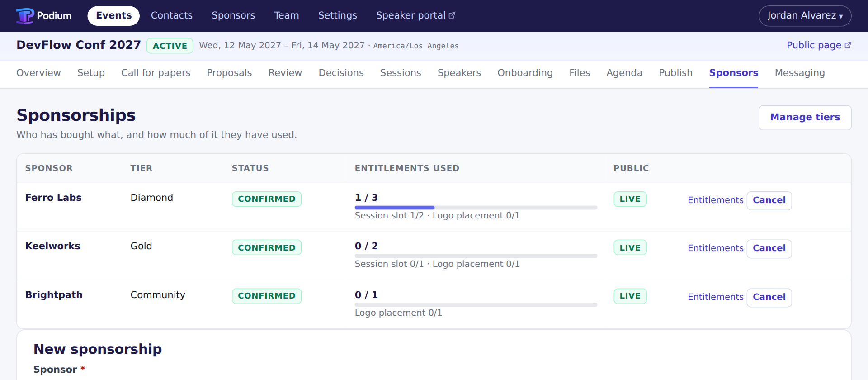Open the Publish tab
Viewport: 868px width, 380px height.
[x=675, y=73]
